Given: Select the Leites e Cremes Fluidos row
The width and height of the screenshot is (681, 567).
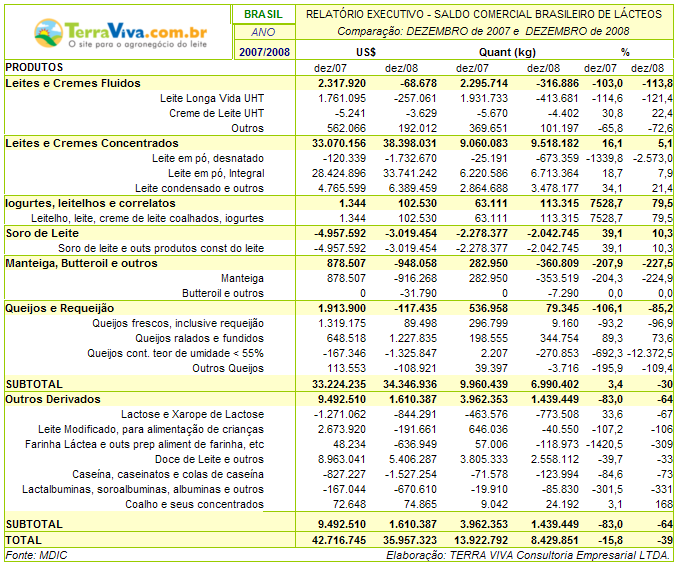Looking at the screenshot, I should click(x=339, y=83).
